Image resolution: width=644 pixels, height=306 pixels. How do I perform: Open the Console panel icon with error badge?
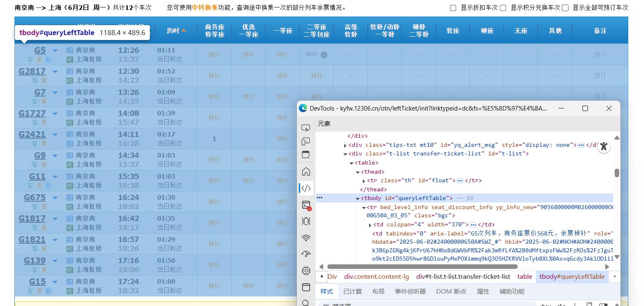305,205
